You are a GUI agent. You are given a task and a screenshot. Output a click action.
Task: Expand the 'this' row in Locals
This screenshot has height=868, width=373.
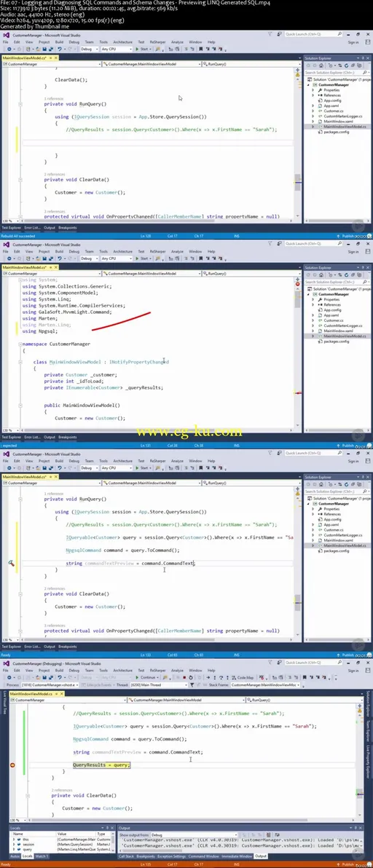pos(14,839)
